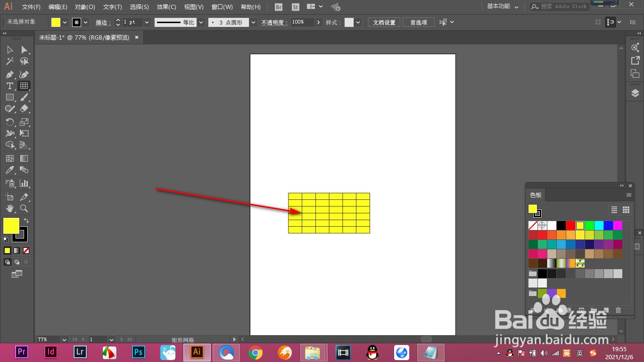Select the Shape Builder tool

pos(9,145)
